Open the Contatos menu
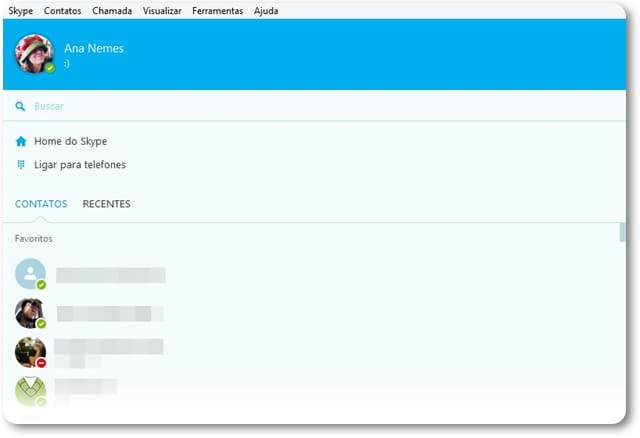This screenshot has width=640, height=438. (62, 11)
